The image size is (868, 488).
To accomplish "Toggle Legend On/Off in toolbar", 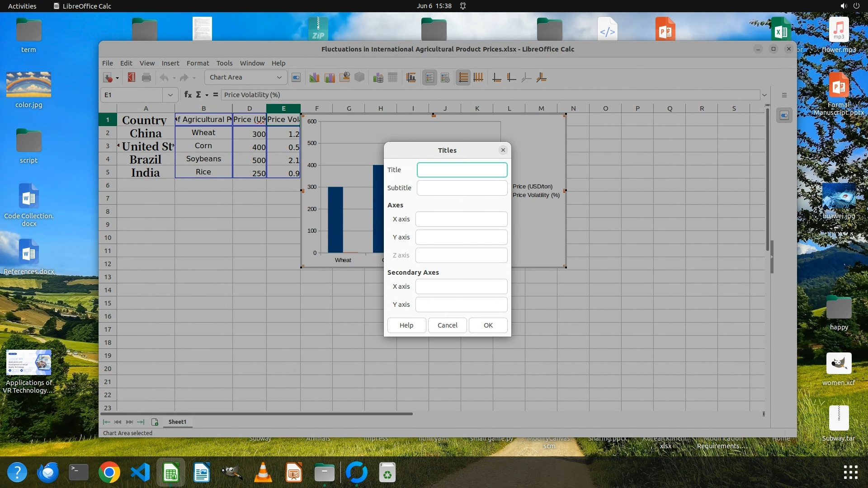I will [x=429, y=78].
